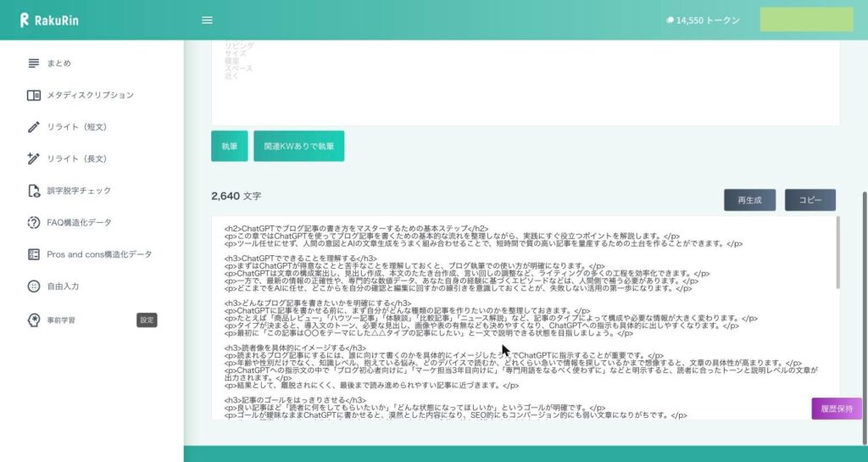
Task: Click the RakuRin brand name
Action: click(x=57, y=20)
